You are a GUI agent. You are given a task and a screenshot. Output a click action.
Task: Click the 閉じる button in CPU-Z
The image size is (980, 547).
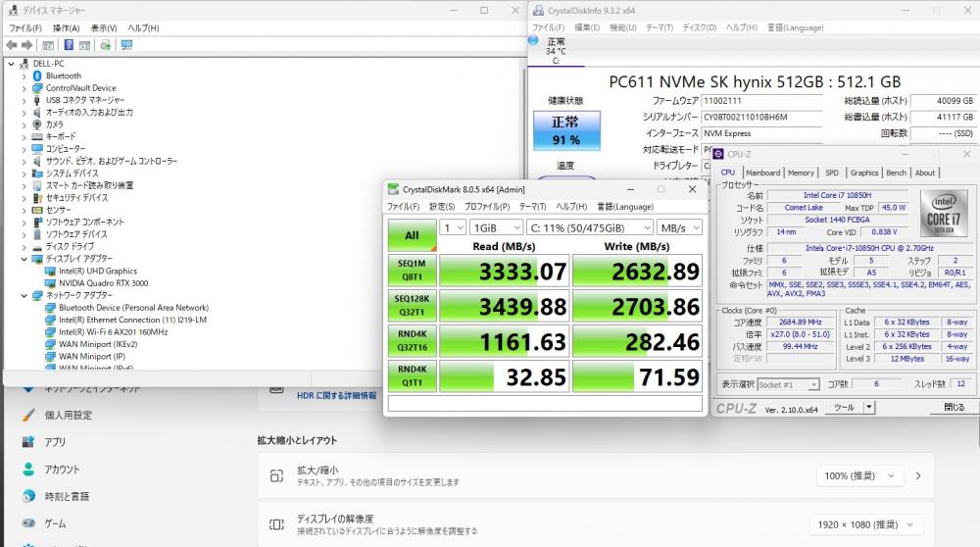pyautogui.click(x=954, y=407)
